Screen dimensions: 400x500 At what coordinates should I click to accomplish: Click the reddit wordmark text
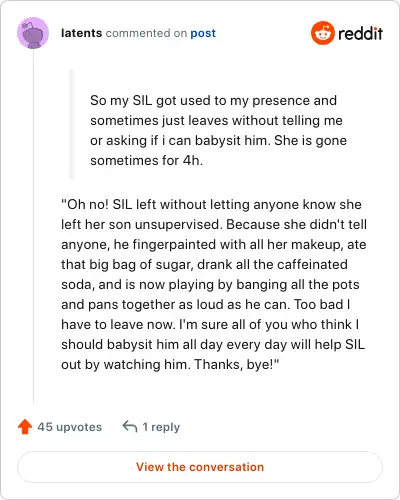pyautogui.click(x=360, y=33)
